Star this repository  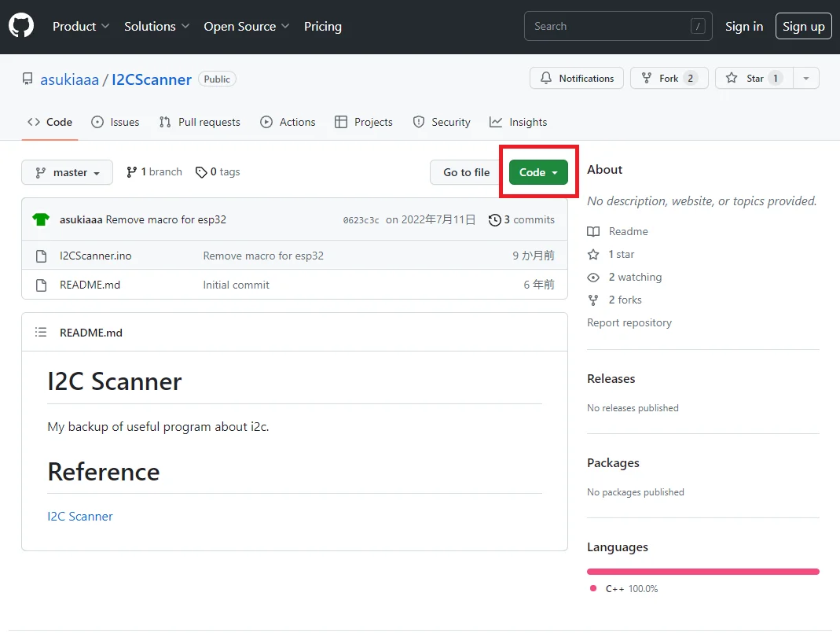[x=754, y=79]
